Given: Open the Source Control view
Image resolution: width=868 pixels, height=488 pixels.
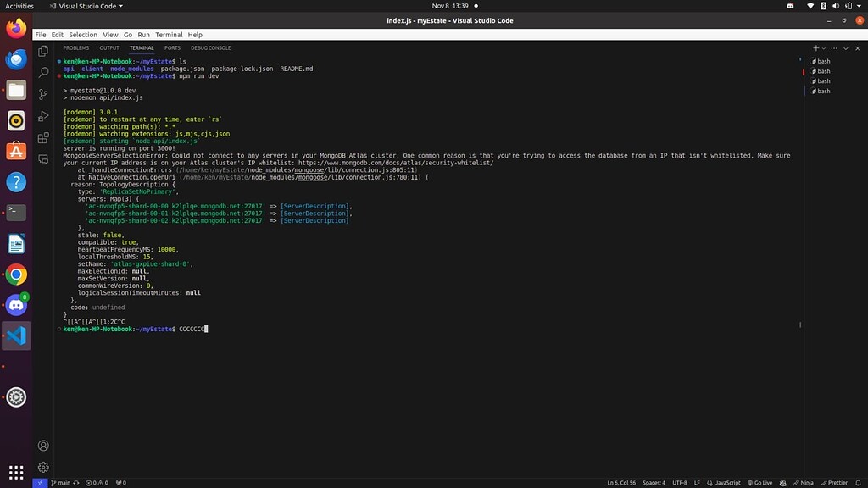Looking at the screenshot, I should click(x=43, y=94).
